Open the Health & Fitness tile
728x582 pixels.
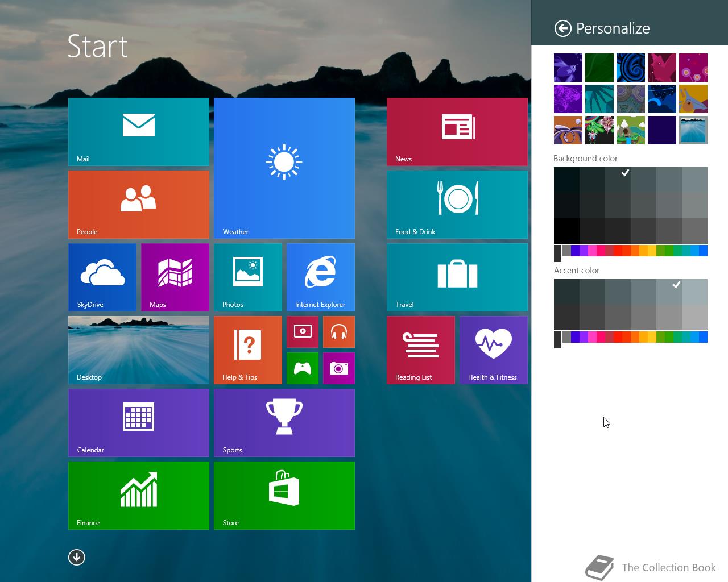(x=494, y=350)
